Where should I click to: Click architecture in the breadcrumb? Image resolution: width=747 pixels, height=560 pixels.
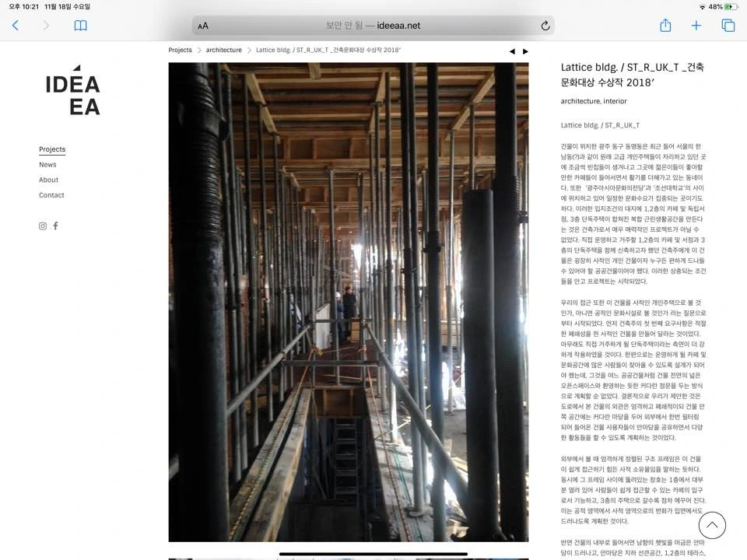click(224, 50)
